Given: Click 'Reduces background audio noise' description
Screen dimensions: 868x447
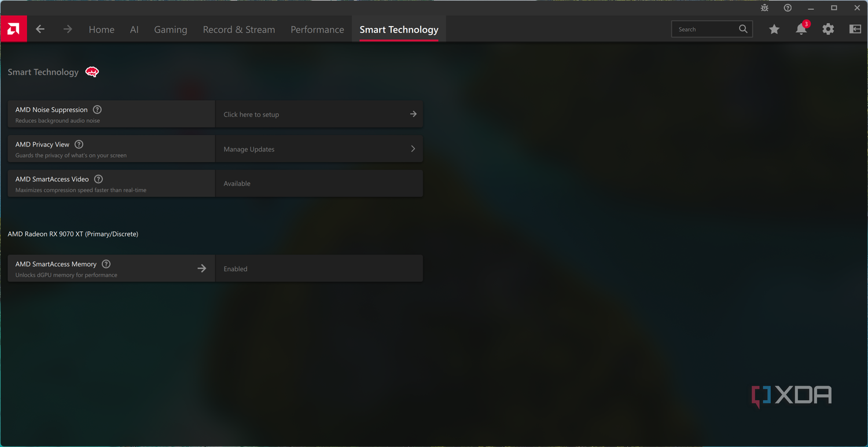Looking at the screenshot, I should [x=57, y=120].
